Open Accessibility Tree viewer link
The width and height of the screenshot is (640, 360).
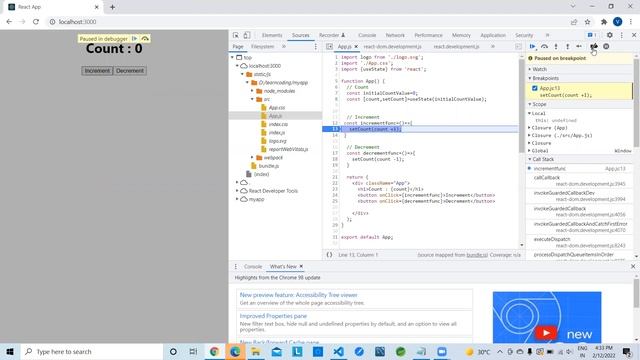tap(298, 295)
